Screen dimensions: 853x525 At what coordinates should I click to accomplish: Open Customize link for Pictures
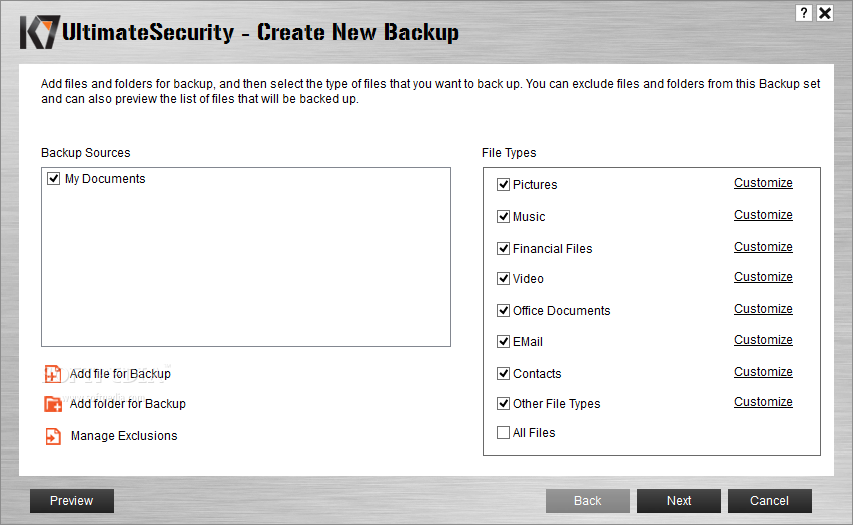point(763,183)
